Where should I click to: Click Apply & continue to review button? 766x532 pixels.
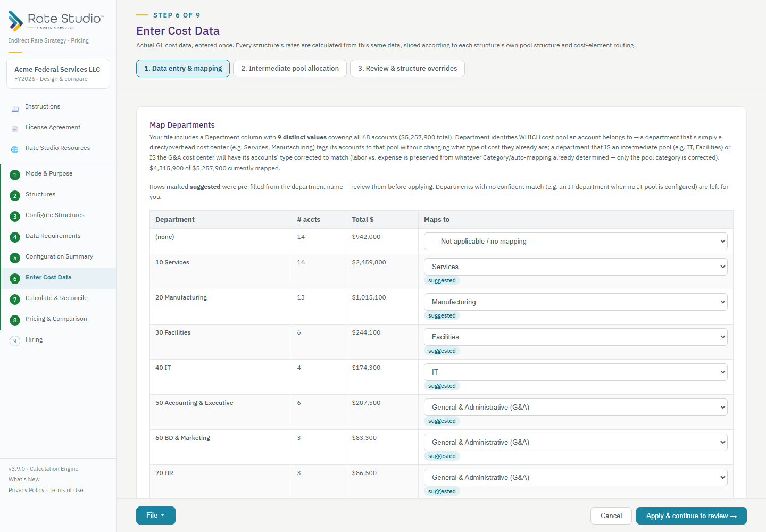[x=692, y=516]
